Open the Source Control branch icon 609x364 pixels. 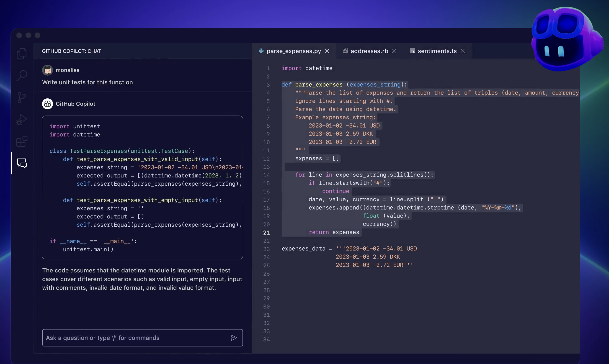(x=22, y=97)
